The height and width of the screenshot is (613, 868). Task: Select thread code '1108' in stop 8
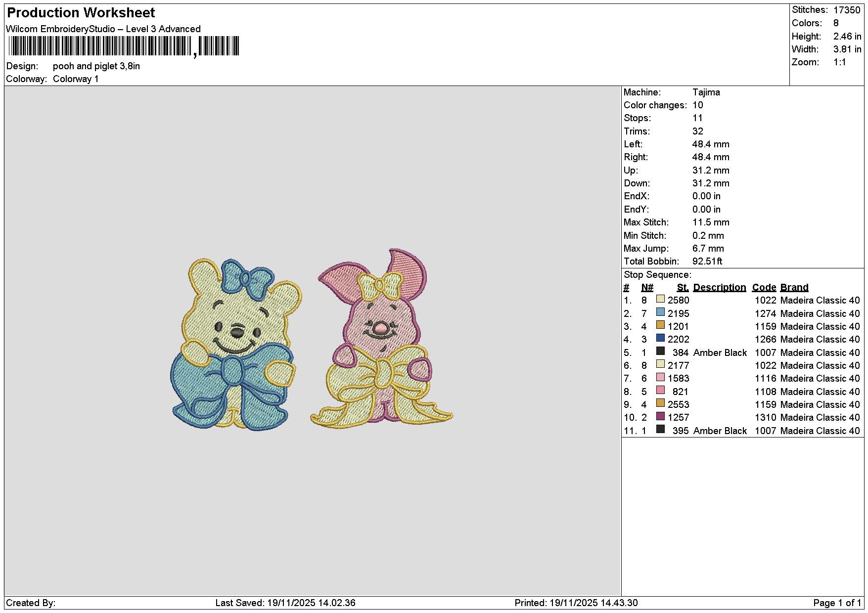tap(766, 392)
